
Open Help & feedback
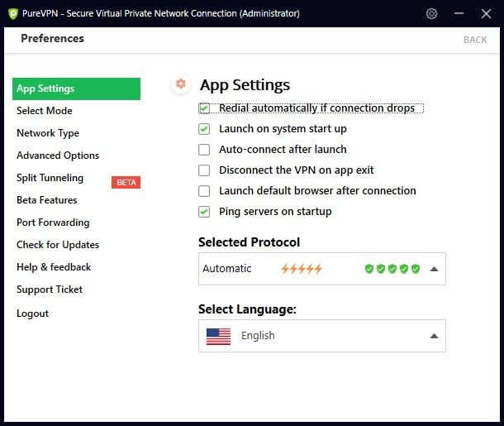coord(54,267)
